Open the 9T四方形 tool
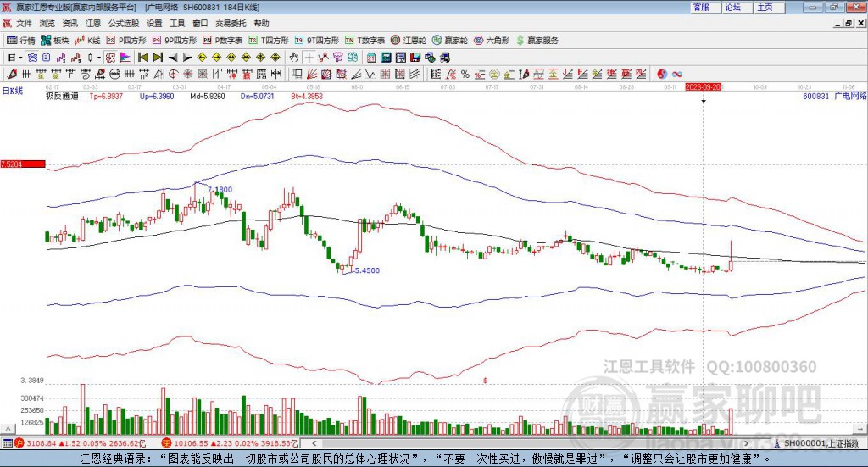The width and height of the screenshot is (868, 467). 317,41
